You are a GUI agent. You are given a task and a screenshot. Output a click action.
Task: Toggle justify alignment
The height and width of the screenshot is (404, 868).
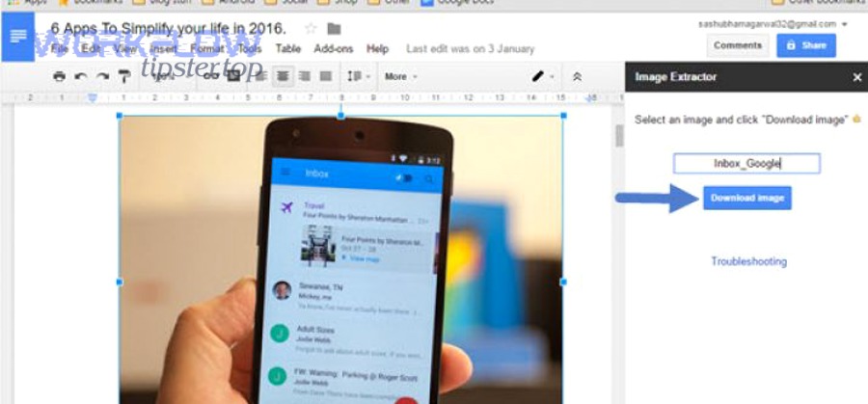click(x=326, y=76)
